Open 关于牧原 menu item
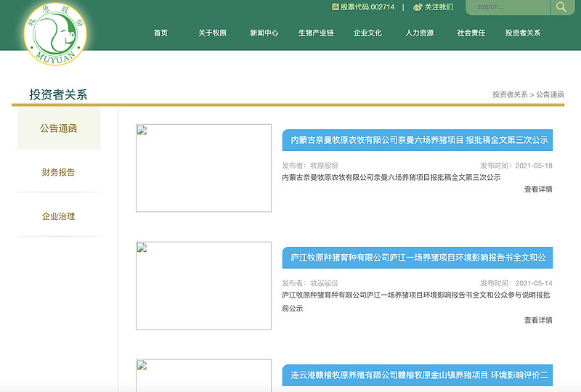The image size is (581, 392). pyautogui.click(x=212, y=33)
